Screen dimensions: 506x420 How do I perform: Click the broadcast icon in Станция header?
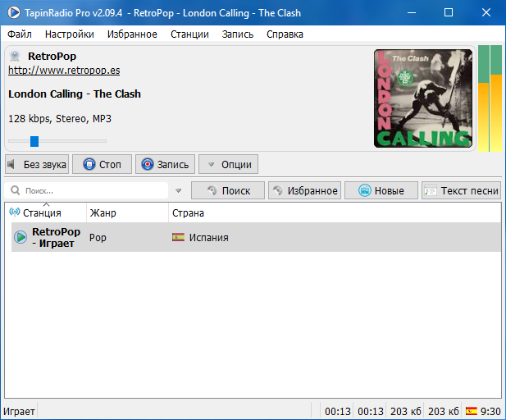point(15,212)
